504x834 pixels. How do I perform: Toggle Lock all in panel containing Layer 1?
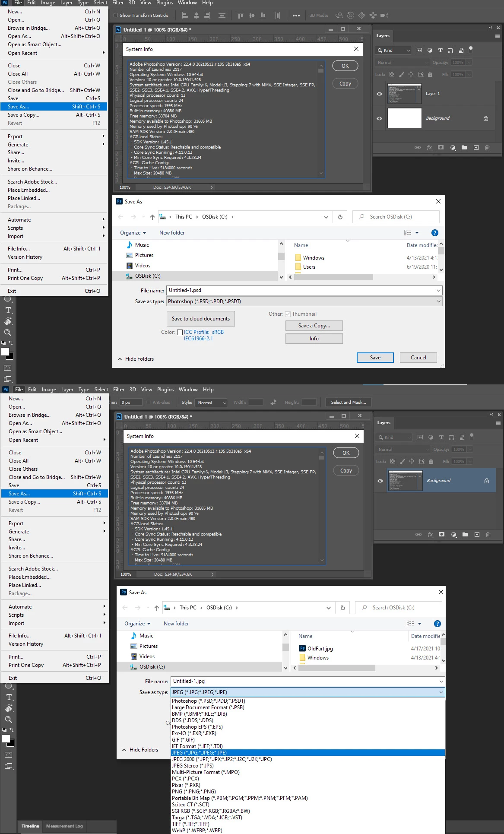[x=430, y=74]
